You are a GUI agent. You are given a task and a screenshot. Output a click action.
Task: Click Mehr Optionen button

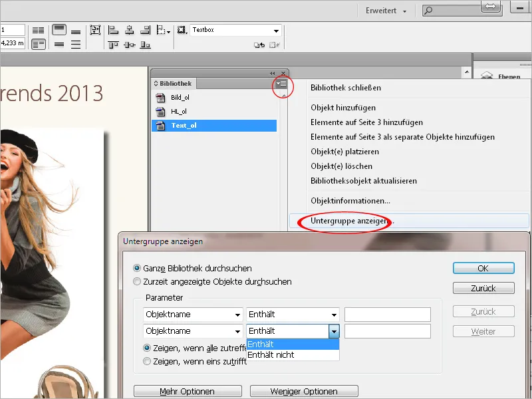tap(188, 391)
